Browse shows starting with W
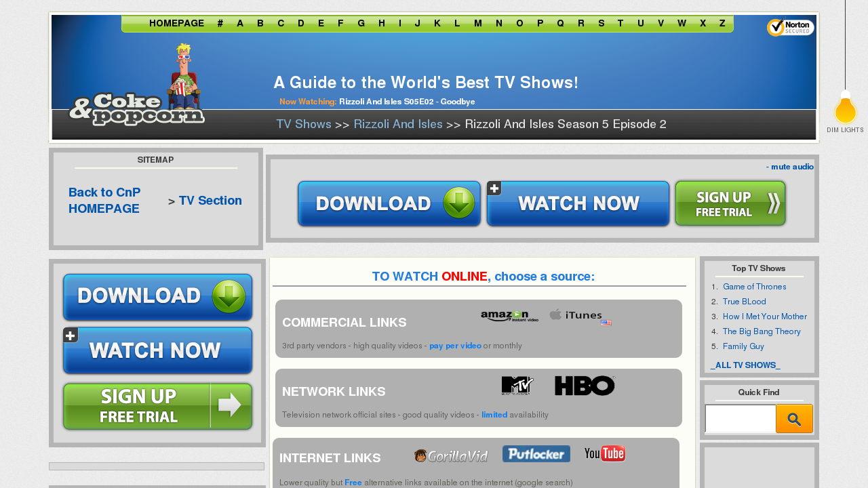The image size is (868, 488). 682,23
